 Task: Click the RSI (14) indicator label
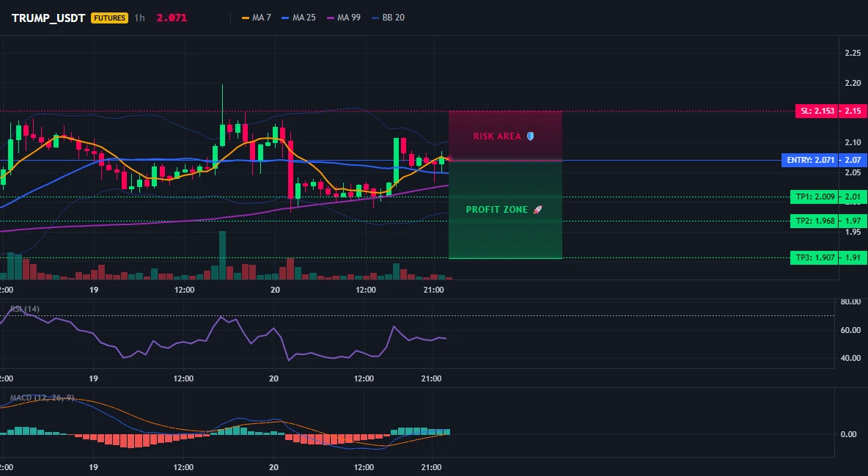point(25,309)
